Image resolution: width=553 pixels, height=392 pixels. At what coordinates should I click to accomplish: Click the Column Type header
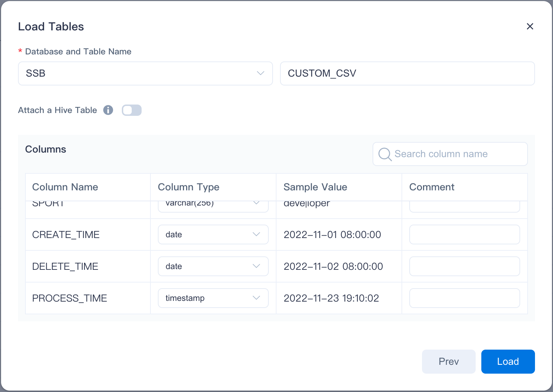tap(189, 187)
